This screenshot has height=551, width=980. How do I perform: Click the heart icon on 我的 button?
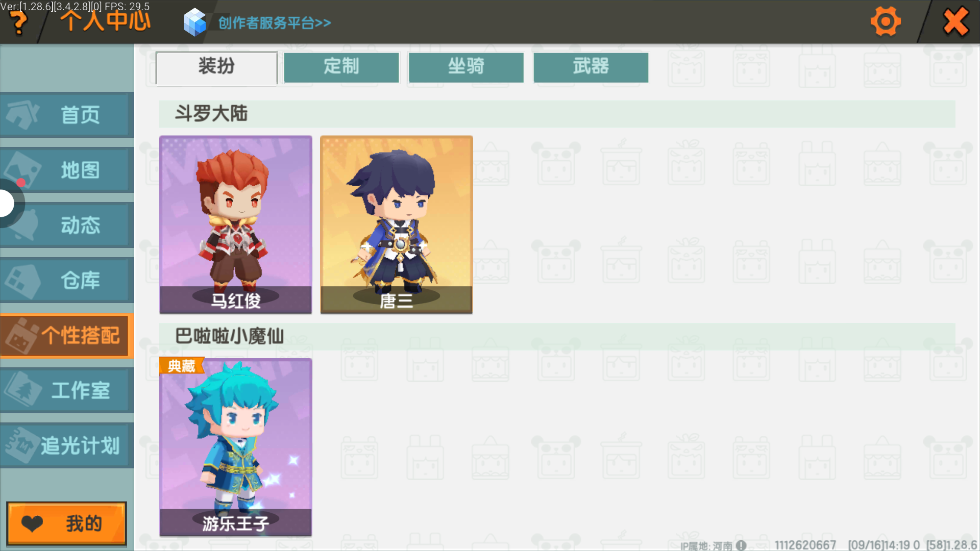click(32, 523)
